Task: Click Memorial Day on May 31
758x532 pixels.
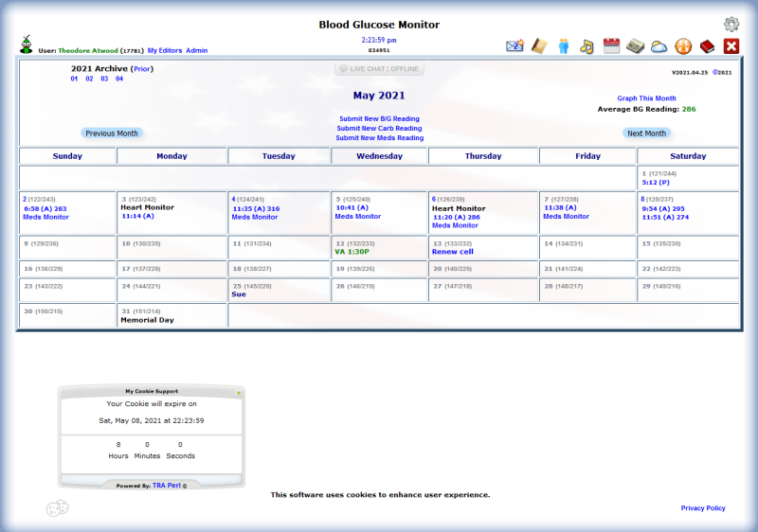Action: click(x=148, y=320)
